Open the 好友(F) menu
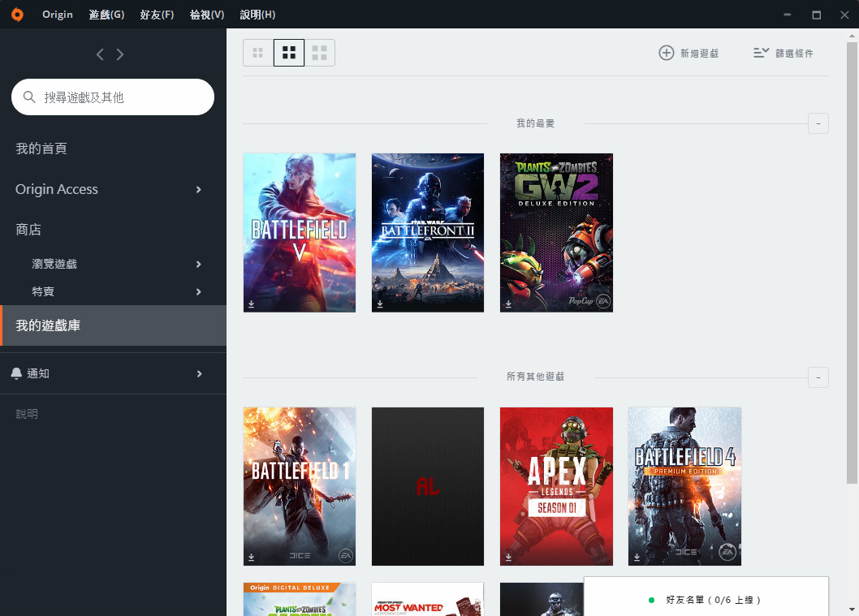 click(157, 15)
